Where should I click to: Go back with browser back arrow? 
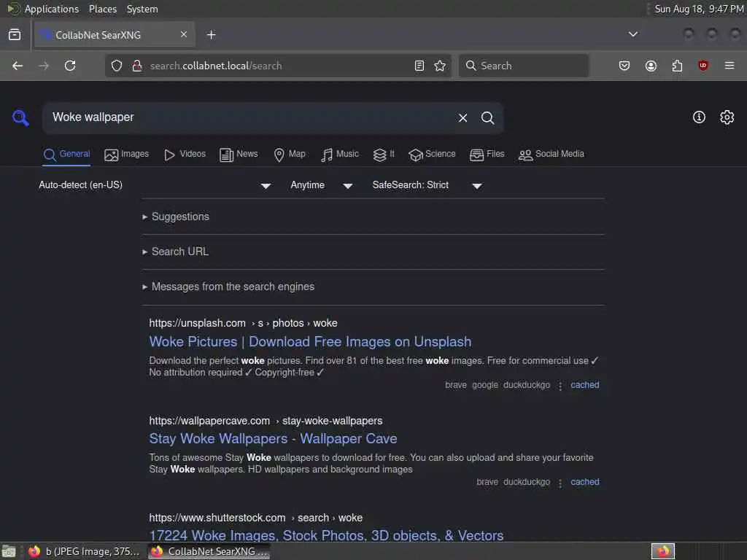[18, 66]
